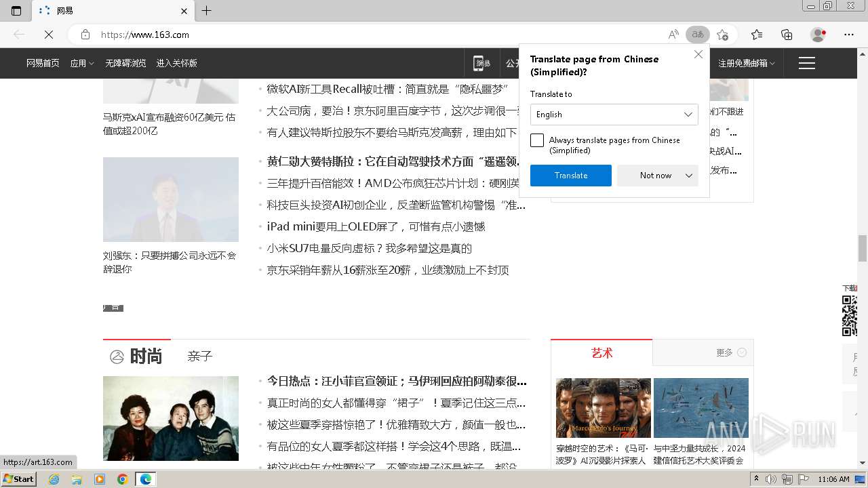Open File Explorer from the taskbar
Screen dimensions: 868x488
coord(77,479)
